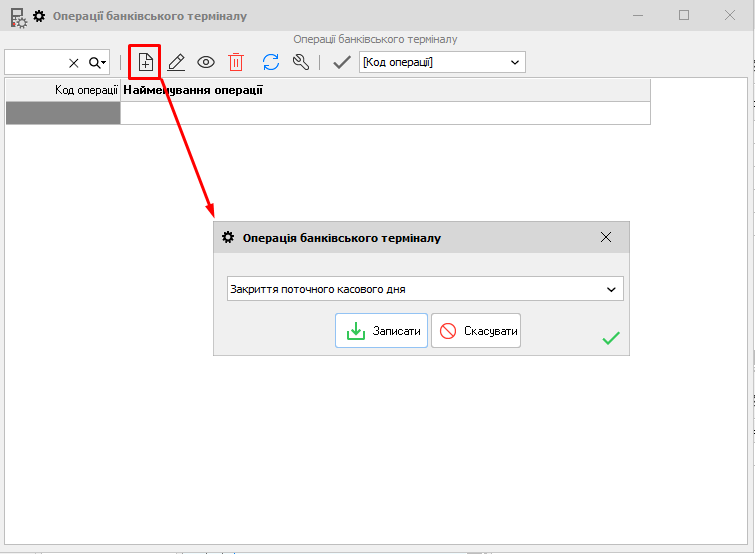The image size is (755, 554).
Task: Click the red trash delete icon
Action: (236, 62)
